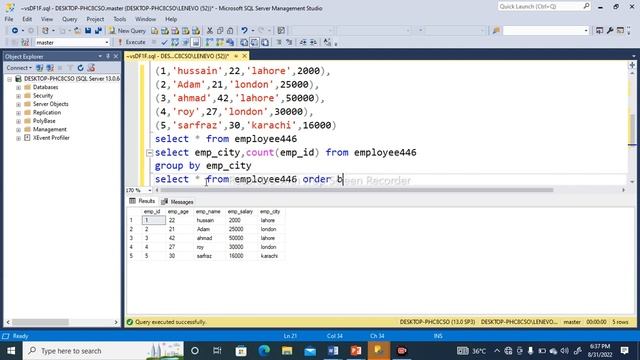Click the Decrease Indent icon
Screen dimensions: 640x360
pyautogui.click(x=303, y=42)
